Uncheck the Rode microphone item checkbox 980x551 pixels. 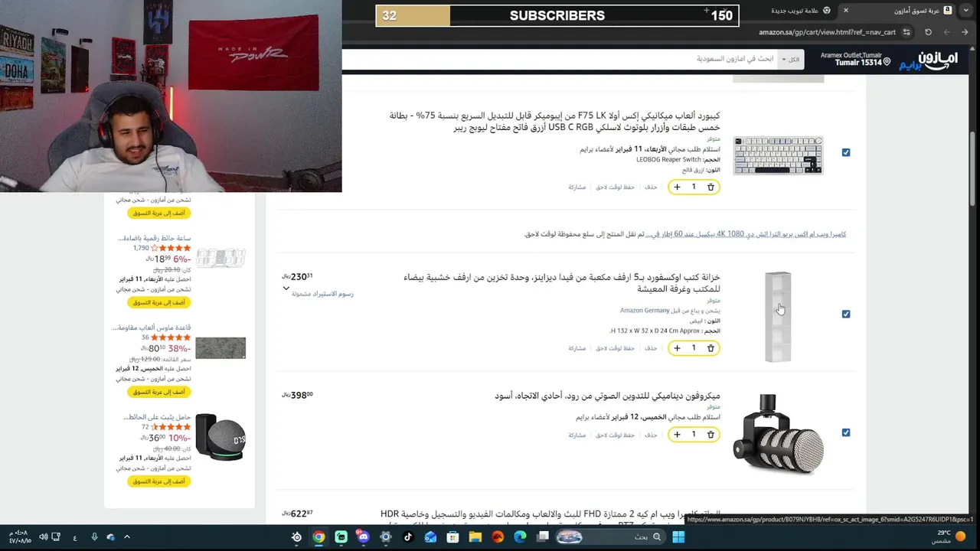pos(846,432)
